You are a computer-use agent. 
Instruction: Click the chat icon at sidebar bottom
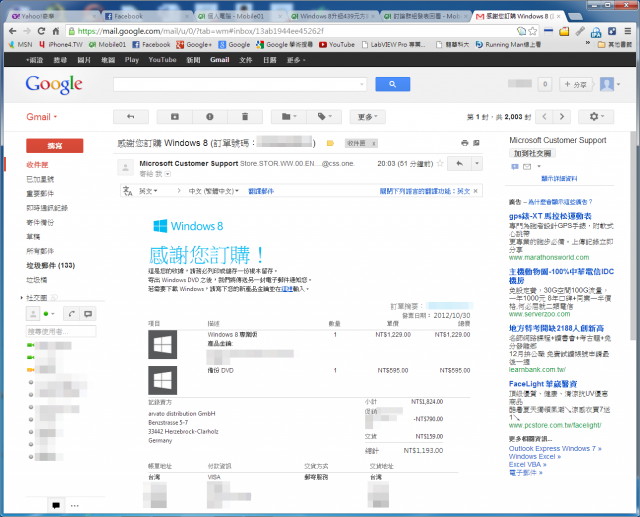pos(56,506)
